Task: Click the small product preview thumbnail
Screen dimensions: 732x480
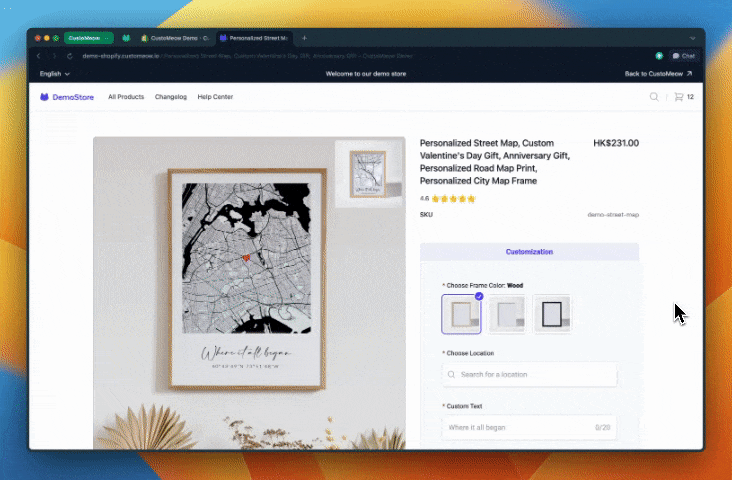Action: [369, 175]
